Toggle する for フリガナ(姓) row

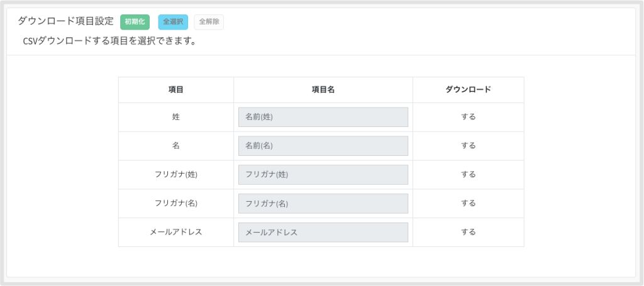(x=468, y=174)
